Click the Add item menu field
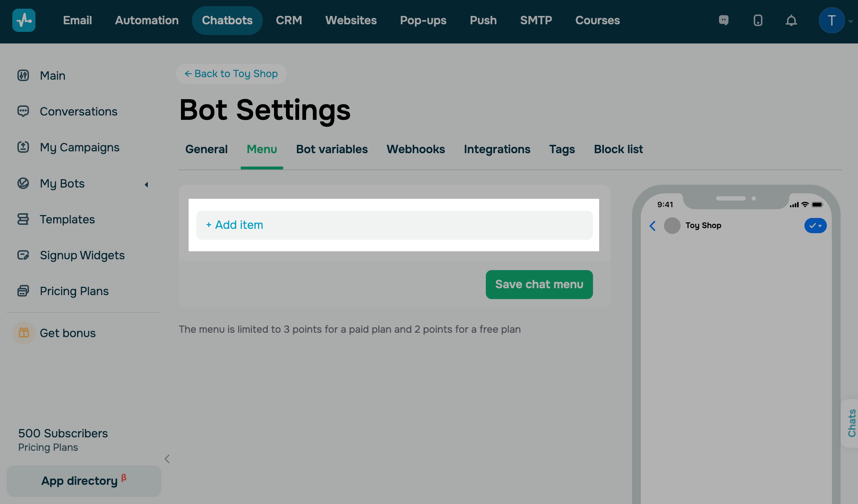This screenshot has width=858, height=504. click(394, 225)
